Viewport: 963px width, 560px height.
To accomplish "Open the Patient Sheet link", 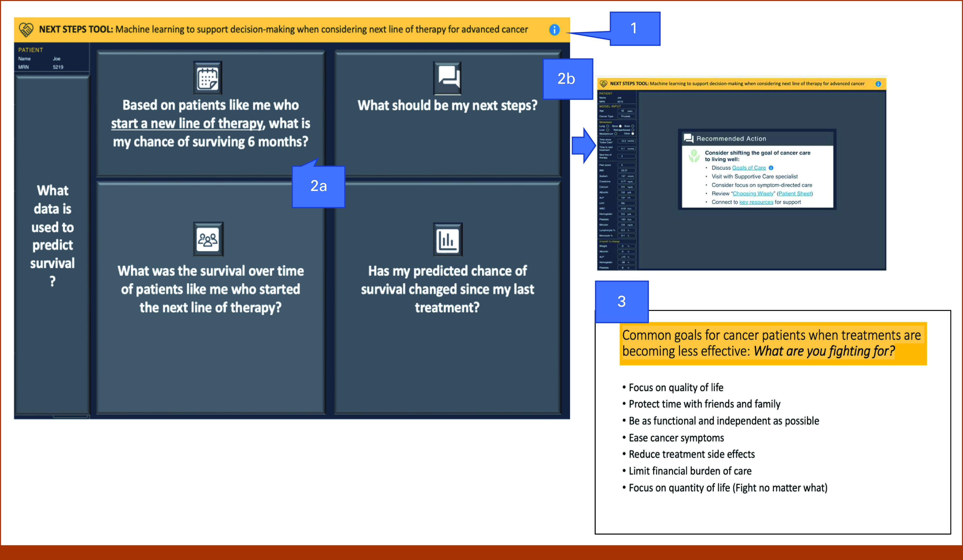I will [795, 194].
